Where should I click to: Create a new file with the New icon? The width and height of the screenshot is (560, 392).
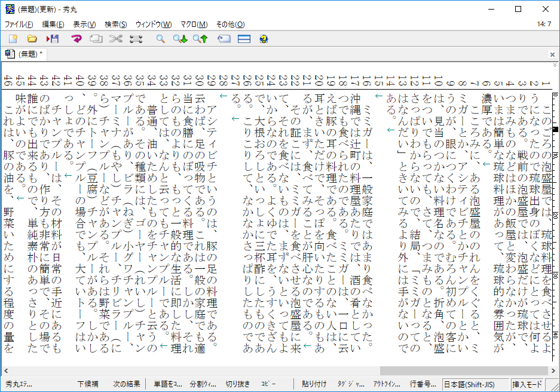(13, 39)
